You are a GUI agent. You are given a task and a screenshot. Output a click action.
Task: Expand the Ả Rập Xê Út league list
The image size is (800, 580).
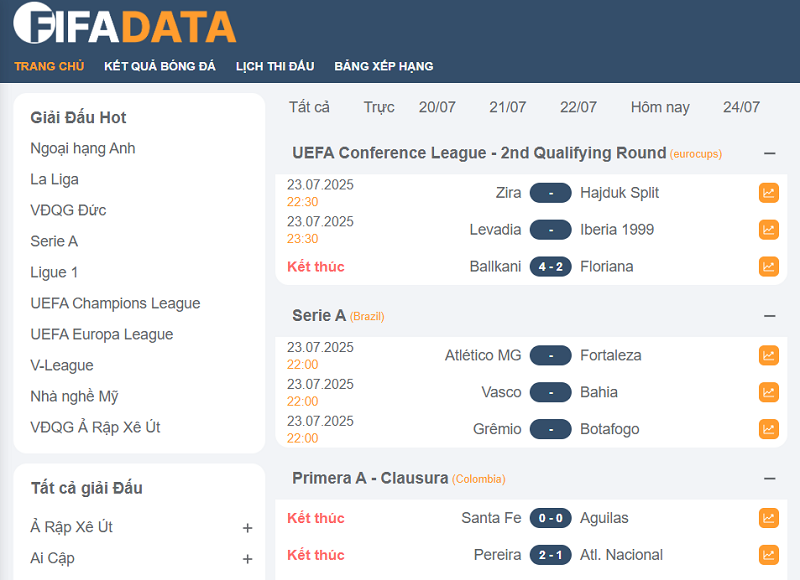[247, 528]
